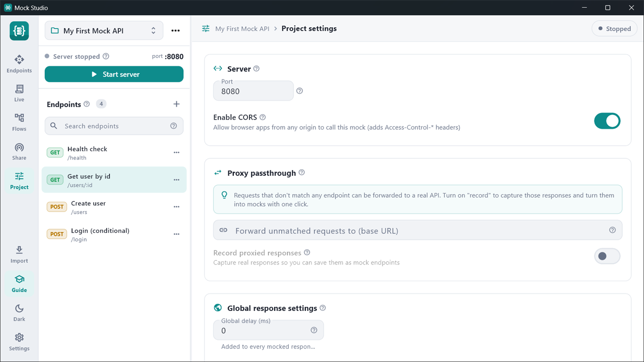
Task: Click the Forward unmatched requests URL field
Action: 418,230
